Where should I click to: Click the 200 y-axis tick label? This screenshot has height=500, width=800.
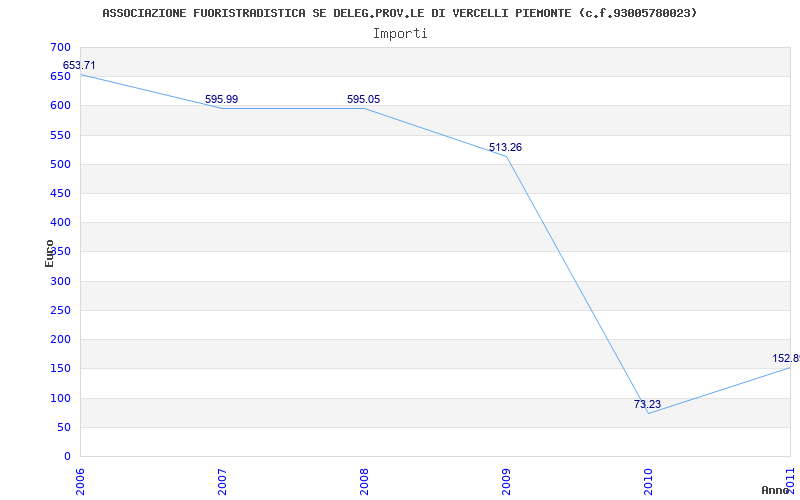pyautogui.click(x=60, y=339)
